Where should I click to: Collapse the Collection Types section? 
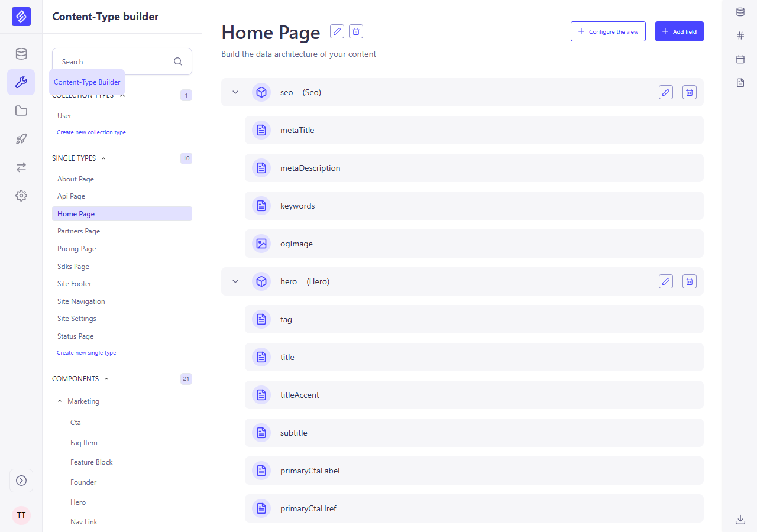coord(122,95)
